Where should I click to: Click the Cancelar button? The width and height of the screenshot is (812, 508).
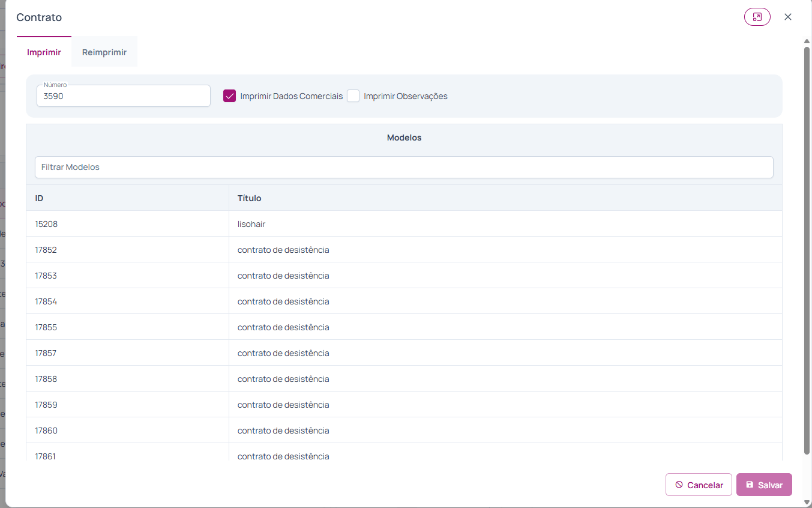(699, 485)
